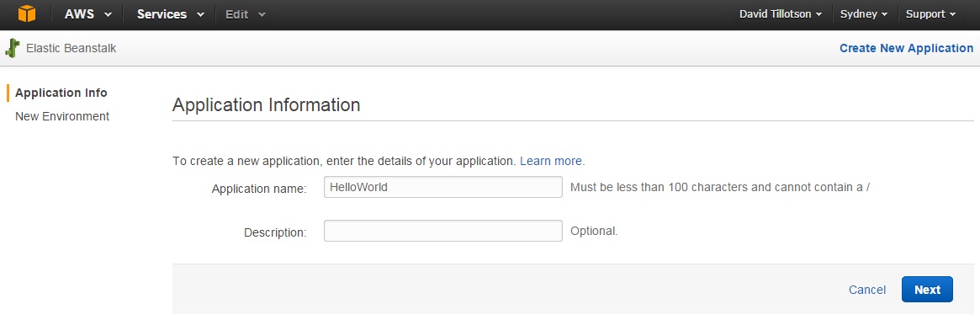The width and height of the screenshot is (980, 320).
Task: Open the AWS dropdown menu
Action: [x=88, y=13]
